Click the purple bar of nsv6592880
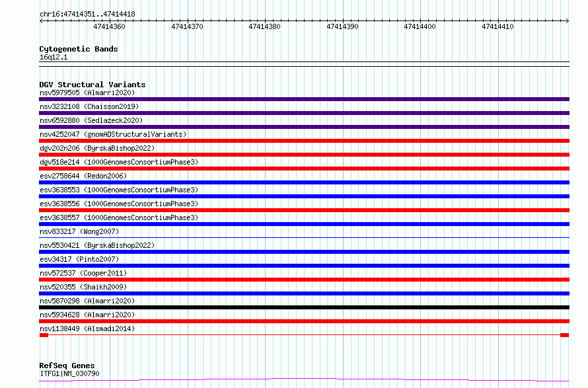Screen dimensions: 588x388 pyautogui.click(x=304, y=127)
